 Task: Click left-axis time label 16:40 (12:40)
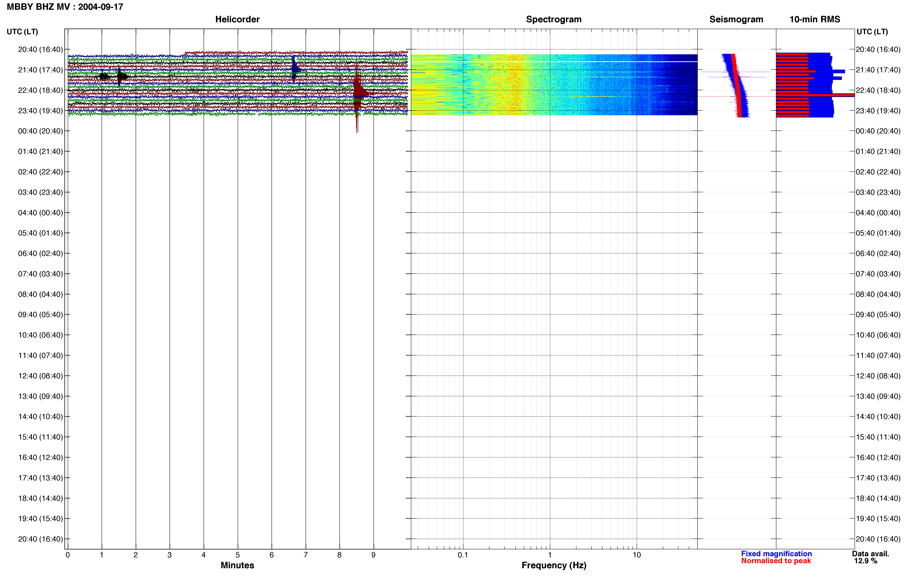point(41,458)
